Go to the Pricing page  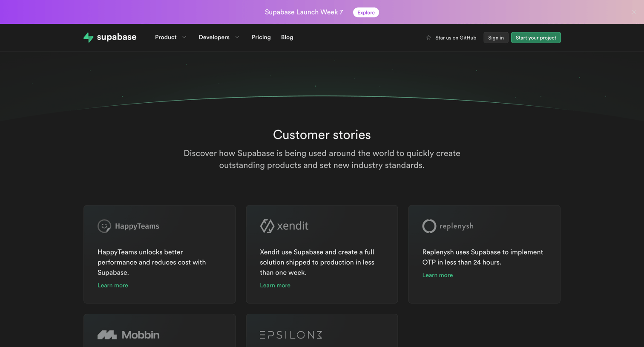click(261, 38)
